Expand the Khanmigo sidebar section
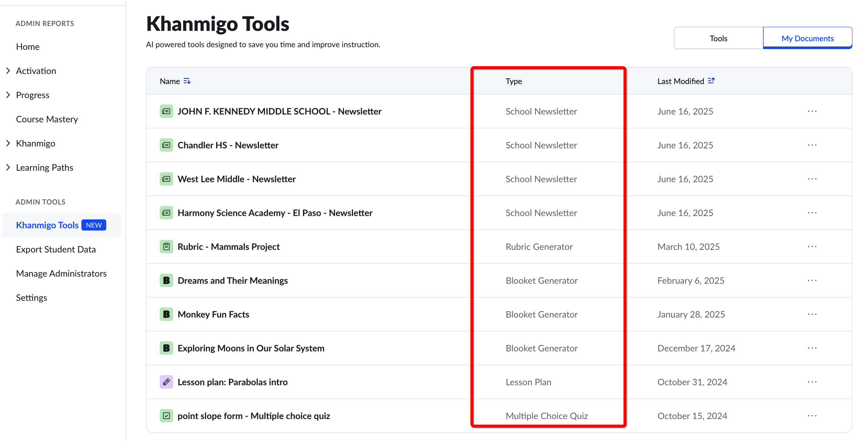This screenshot has height=441, width=868. (8, 143)
